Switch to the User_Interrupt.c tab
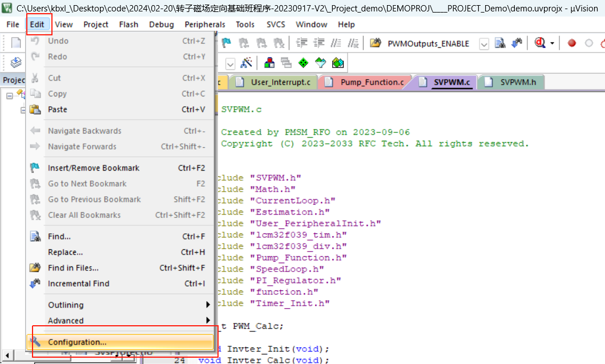Viewport: 605px width, 364px height. (x=273, y=82)
